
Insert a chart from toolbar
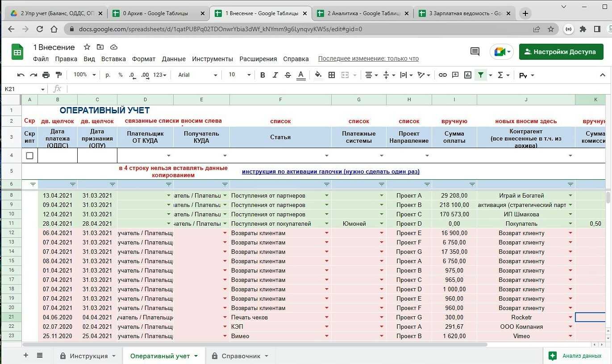point(468,75)
